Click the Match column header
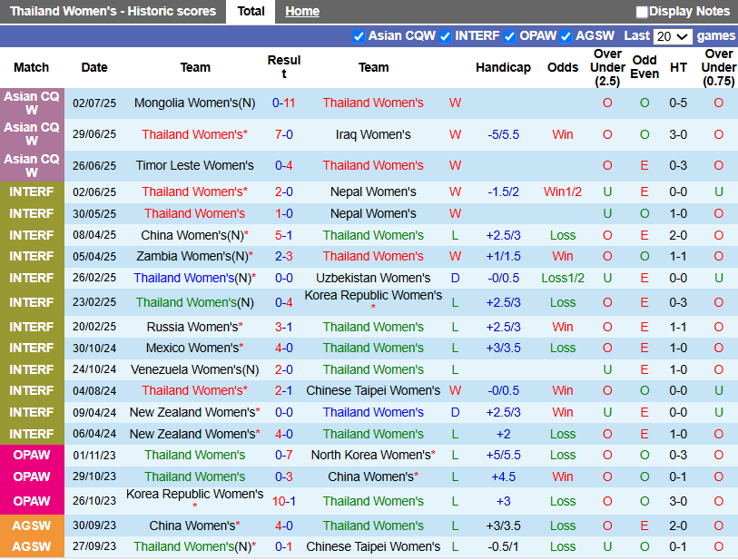This screenshot has width=738, height=560. coord(31,68)
